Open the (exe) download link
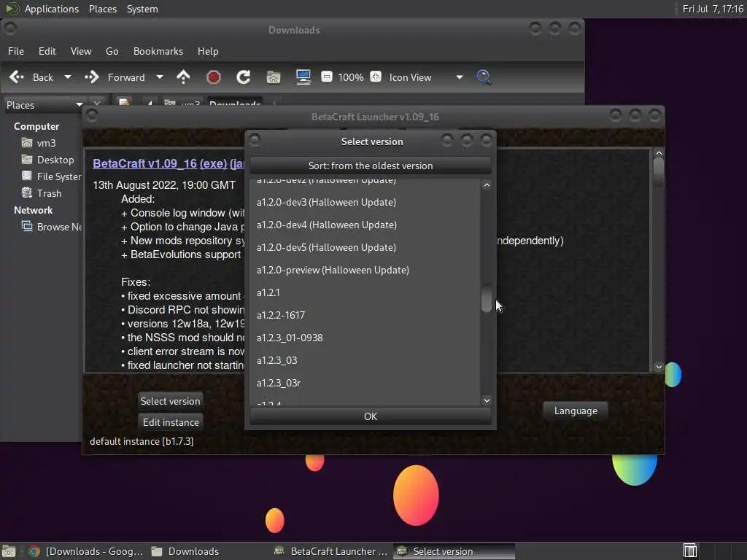Viewport: 747px width, 560px height. [214, 163]
